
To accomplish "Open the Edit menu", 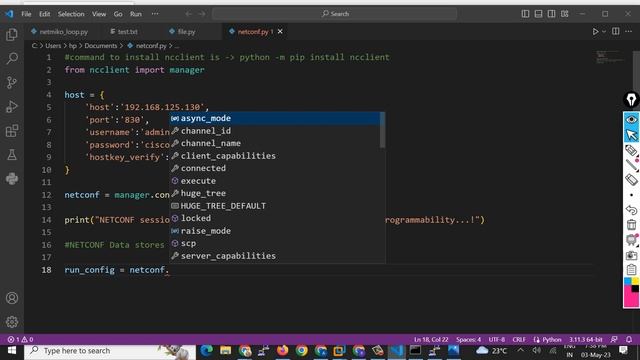I will pyautogui.click(x=44, y=14).
